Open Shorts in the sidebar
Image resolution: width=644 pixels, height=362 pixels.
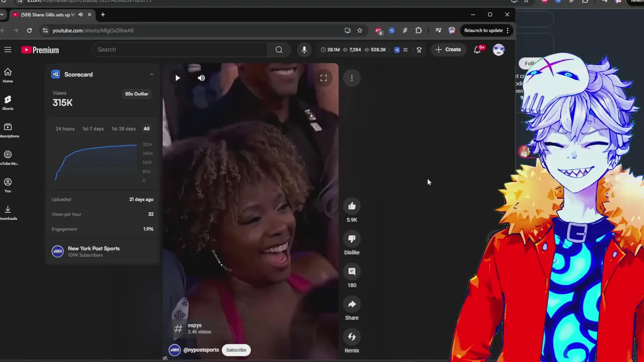pos(8,103)
